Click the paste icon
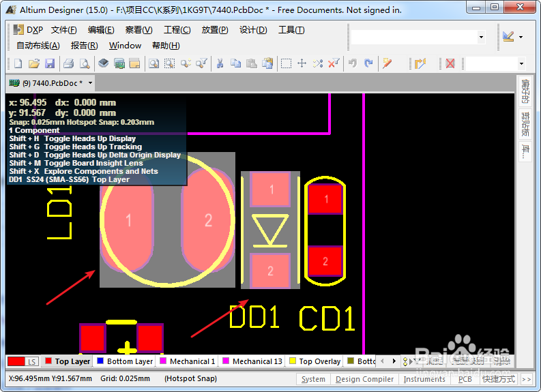This screenshot has width=541, height=392. (252, 63)
